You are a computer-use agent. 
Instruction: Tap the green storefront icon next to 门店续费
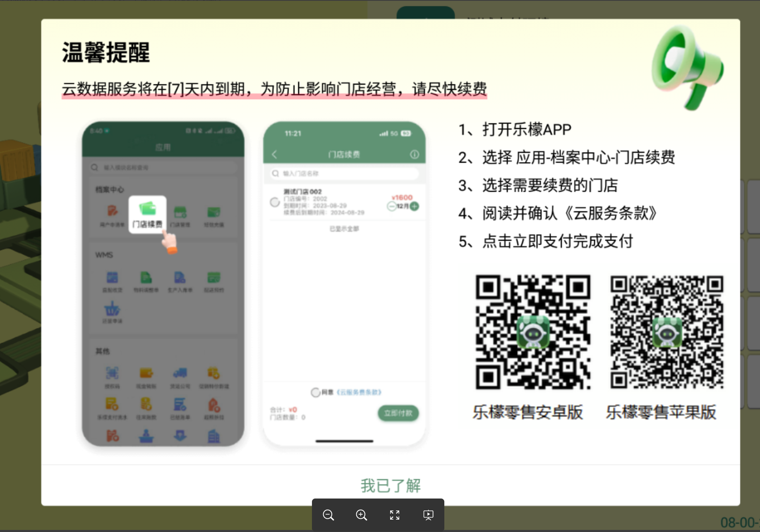point(180,212)
